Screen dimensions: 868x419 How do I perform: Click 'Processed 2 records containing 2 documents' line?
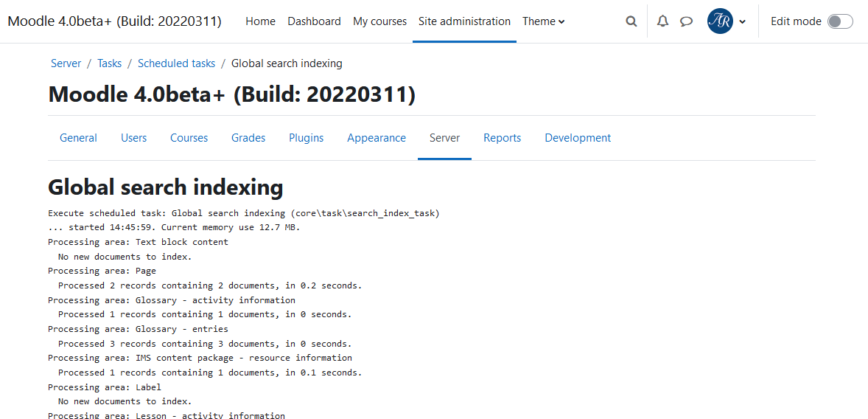point(210,285)
